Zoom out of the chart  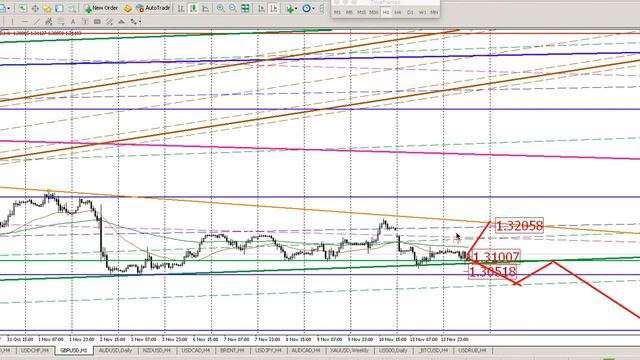232,8
